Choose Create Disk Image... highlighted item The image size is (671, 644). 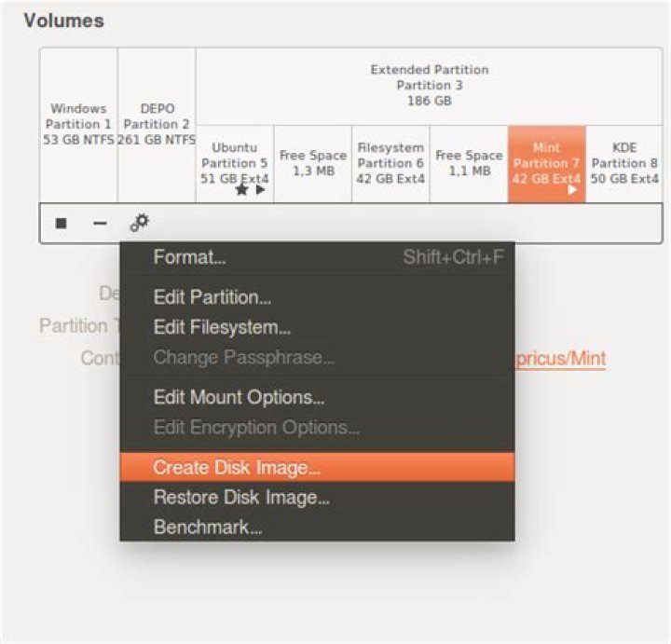(317, 467)
